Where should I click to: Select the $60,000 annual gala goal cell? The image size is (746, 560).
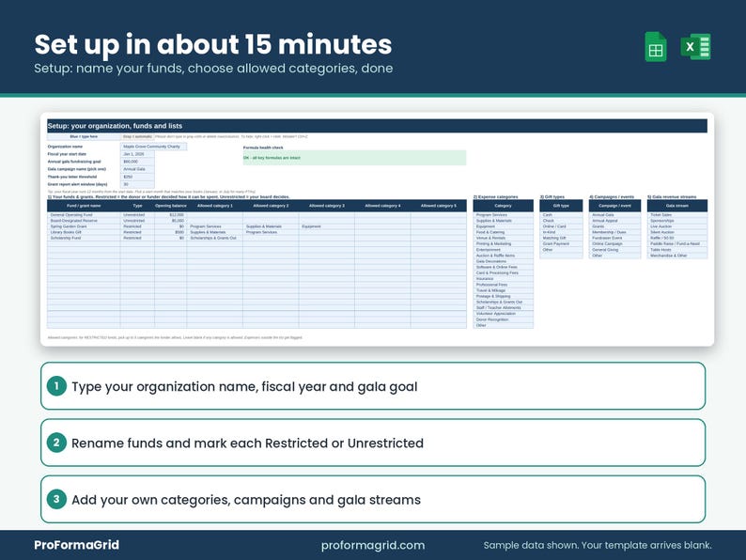[137, 162]
